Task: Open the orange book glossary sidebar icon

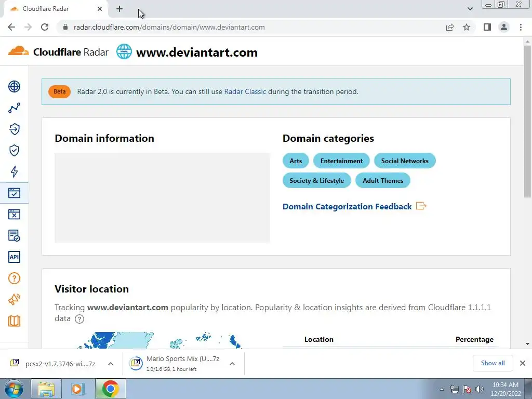Action: pyautogui.click(x=14, y=321)
